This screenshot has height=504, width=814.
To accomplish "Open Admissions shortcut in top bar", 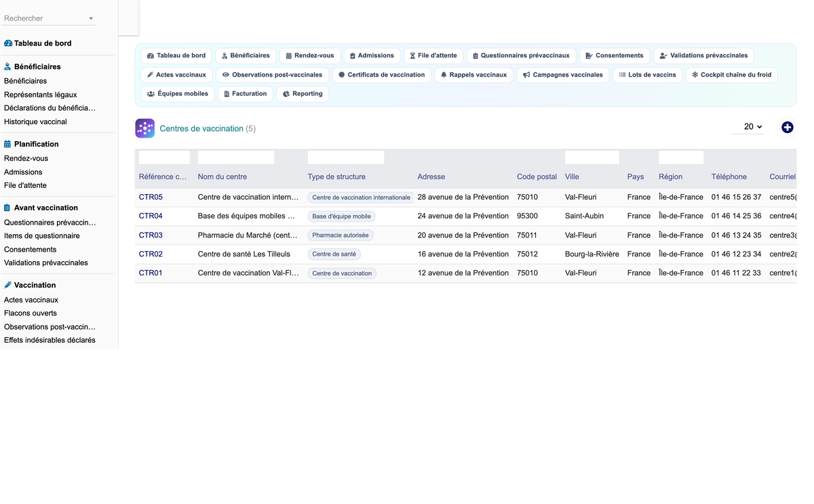I will pos(372,56).
